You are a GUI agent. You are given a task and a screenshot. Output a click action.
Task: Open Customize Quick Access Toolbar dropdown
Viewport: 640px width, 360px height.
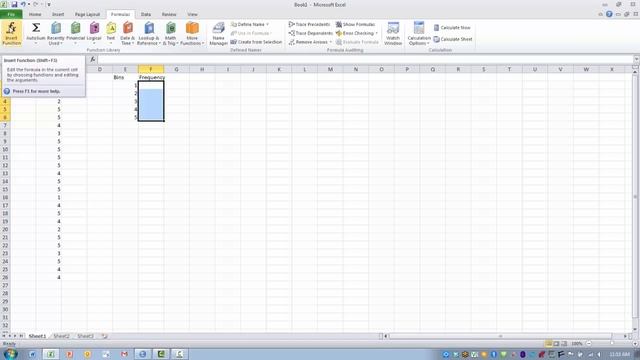[49, 4]
